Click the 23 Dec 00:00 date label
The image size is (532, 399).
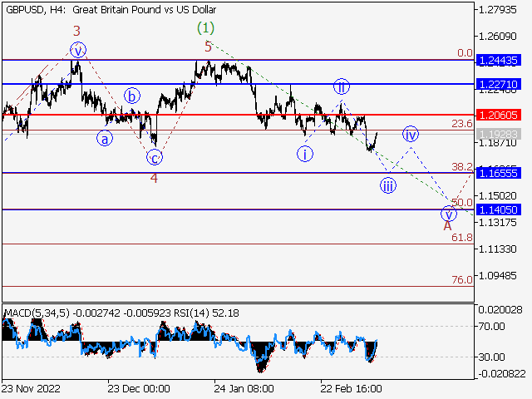pyautogui.click(x=139, y=388)
